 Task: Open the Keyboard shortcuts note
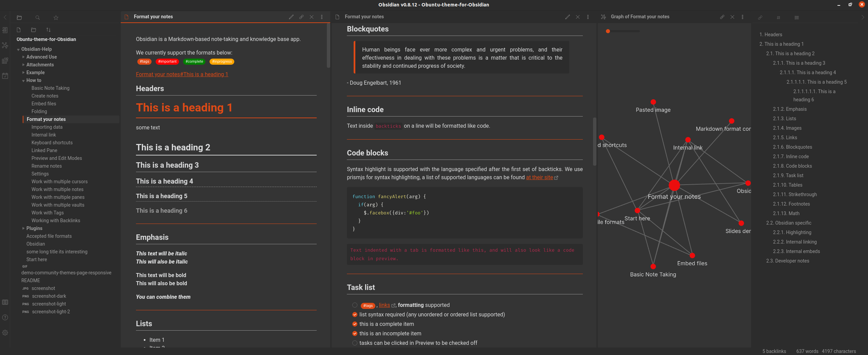[52, 143]
